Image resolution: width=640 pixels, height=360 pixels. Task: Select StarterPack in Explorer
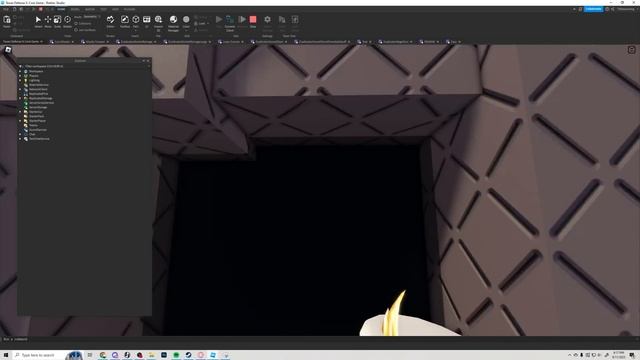click(36, 116)
